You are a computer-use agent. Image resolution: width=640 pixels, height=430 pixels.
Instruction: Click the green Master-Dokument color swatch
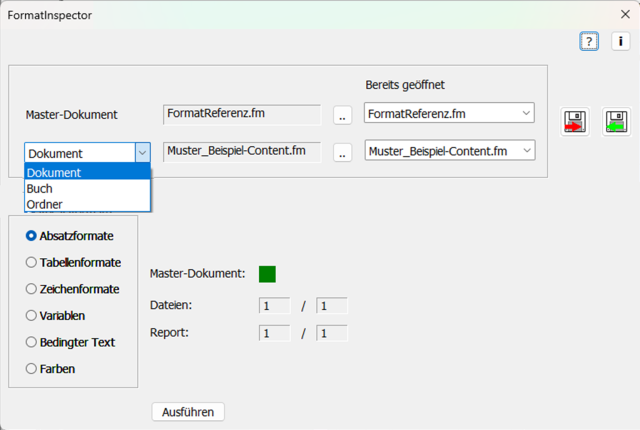point(267,274)
